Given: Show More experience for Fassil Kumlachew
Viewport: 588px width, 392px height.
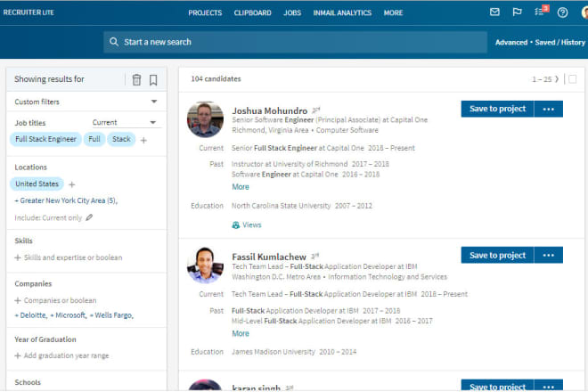Looking at the screenshot, I should (x=241, y=333).
